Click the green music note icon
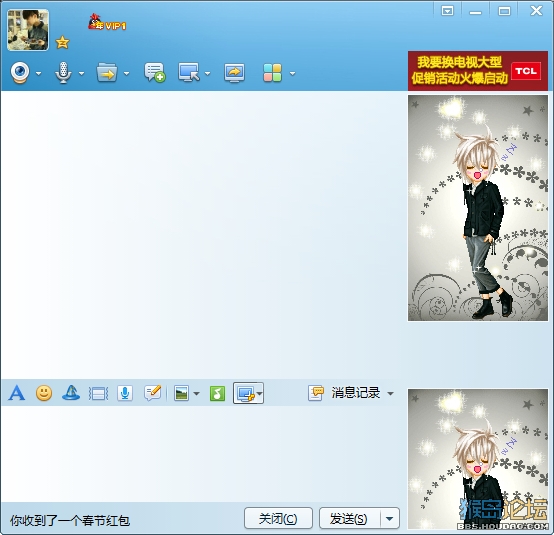Image resolution: width=554 pixels, height=535 pixels. [217, 393]
